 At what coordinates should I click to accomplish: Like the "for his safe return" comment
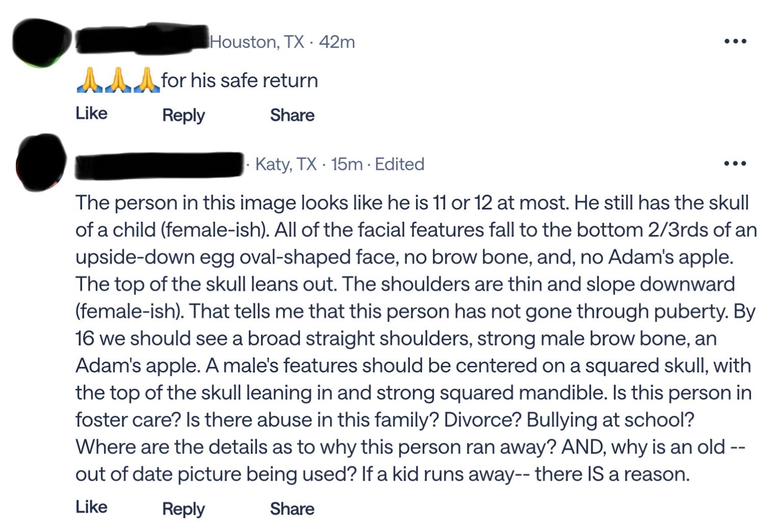[91, 113]
